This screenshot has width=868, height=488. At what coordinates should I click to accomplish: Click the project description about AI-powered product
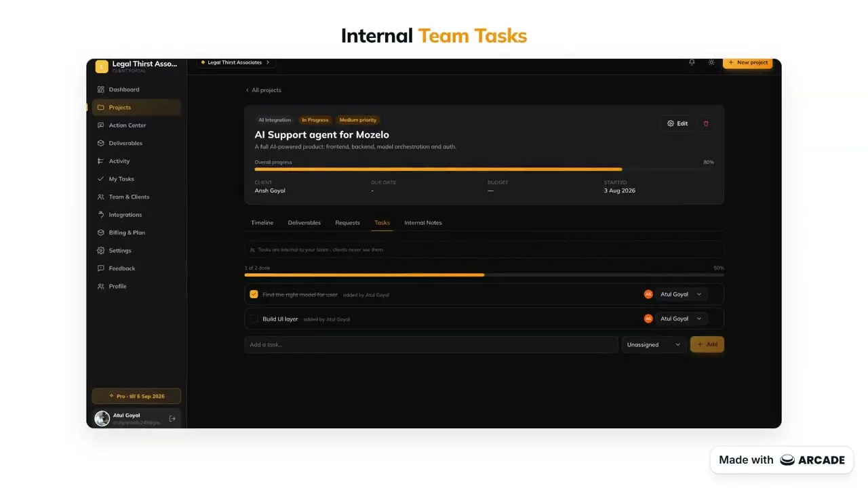(355, 147)
